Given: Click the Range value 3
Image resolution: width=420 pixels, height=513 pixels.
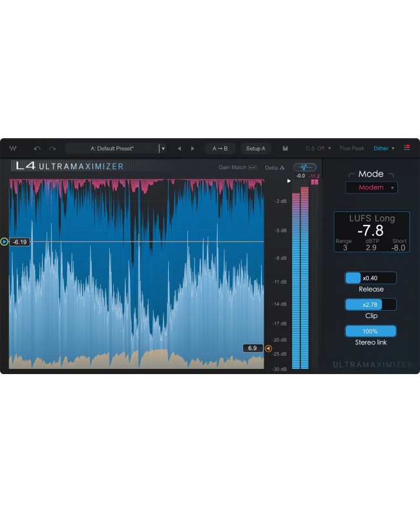Looking at the screenshot, I should click(345, 247).
